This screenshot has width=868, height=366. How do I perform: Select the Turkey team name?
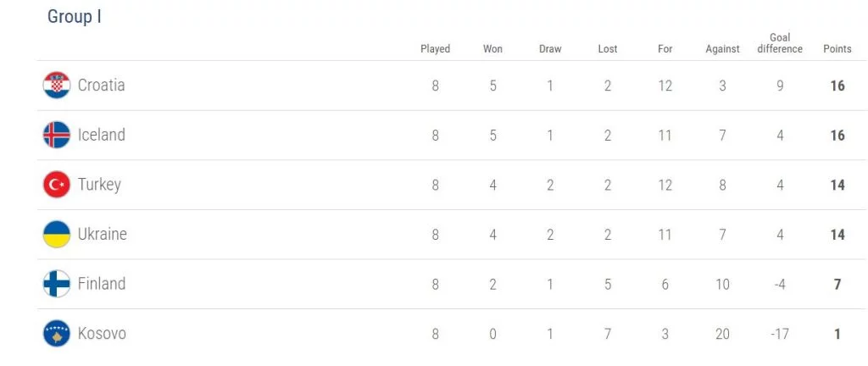pyautogui.click(x=99, y=185)
